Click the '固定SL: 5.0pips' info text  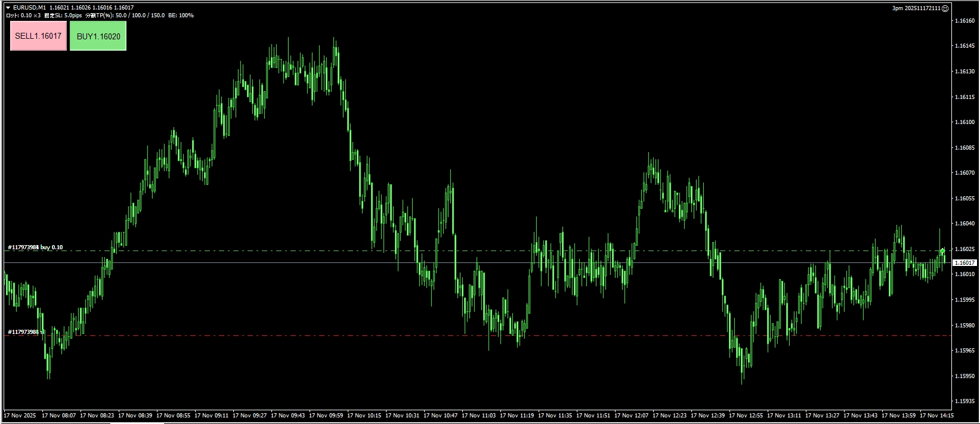pos(63,16)
